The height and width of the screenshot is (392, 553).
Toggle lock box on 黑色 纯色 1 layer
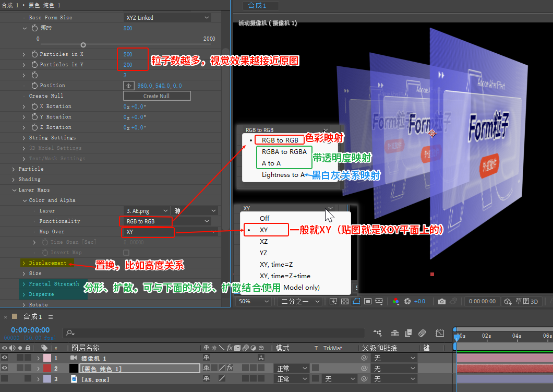[x=28, y=367]
